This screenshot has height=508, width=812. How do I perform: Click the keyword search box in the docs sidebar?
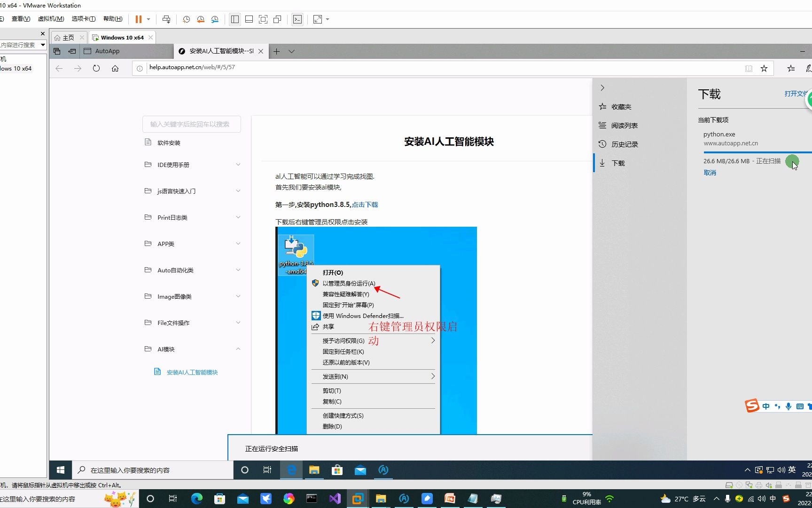tap(191, 124)
